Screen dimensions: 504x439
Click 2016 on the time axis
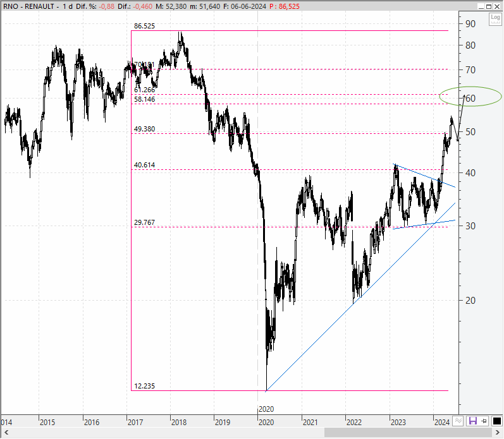pos(92,423)
